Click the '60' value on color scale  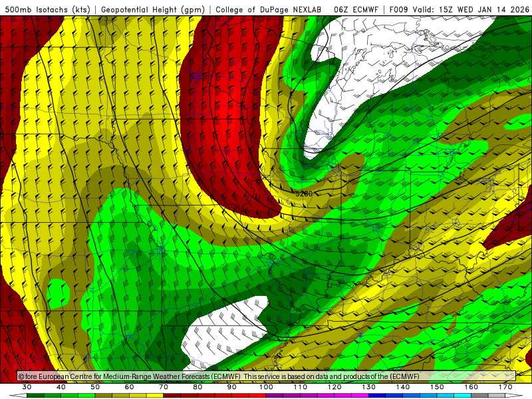click(129, 387)
